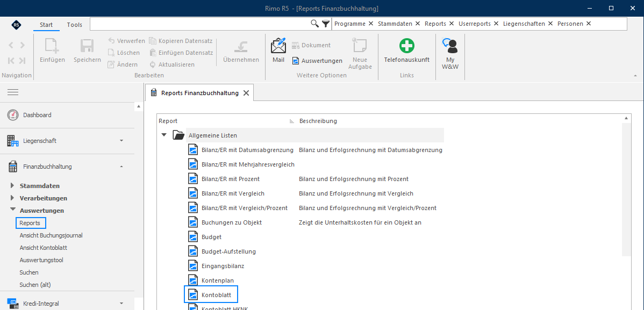The image size is (644, 310).
Task: Click the Neue Aufgabe note icon
Action: click(x=360, y=46)
